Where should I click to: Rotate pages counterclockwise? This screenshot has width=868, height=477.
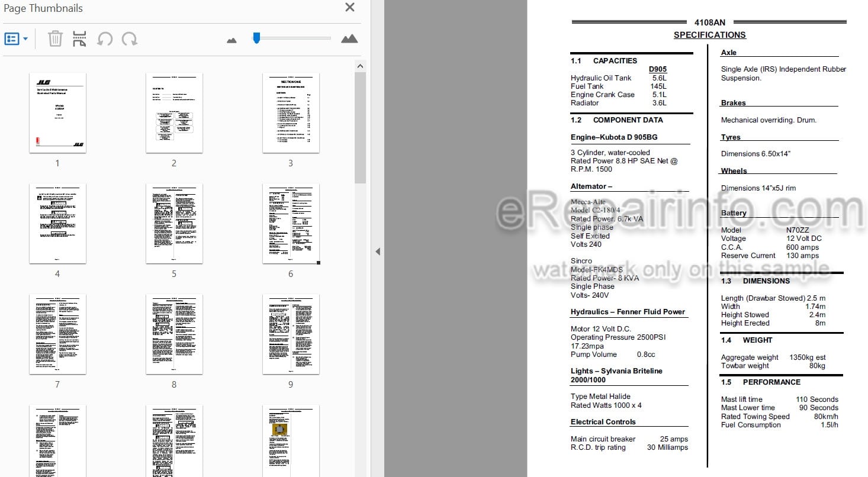coord(105,39)
